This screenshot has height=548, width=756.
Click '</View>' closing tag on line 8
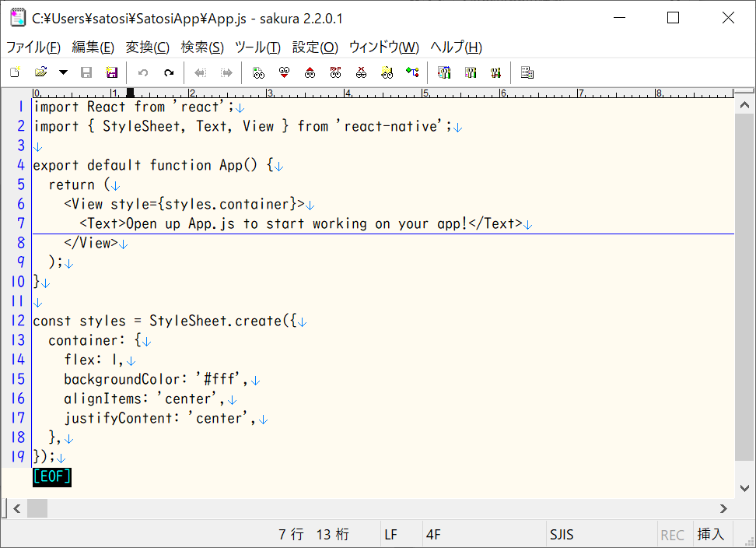[x=91, y=243]
